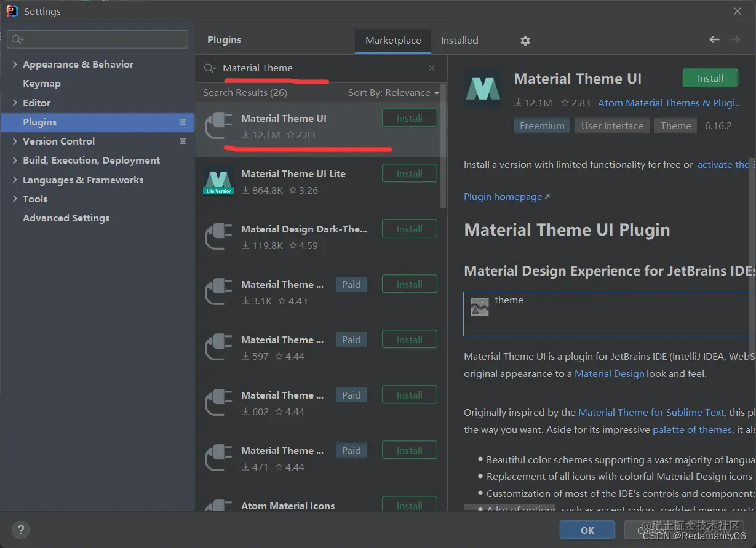Click the Material Design Dark-Theme plug icon
The height and width of the screenshot is (548, 756).
[218, 237]
